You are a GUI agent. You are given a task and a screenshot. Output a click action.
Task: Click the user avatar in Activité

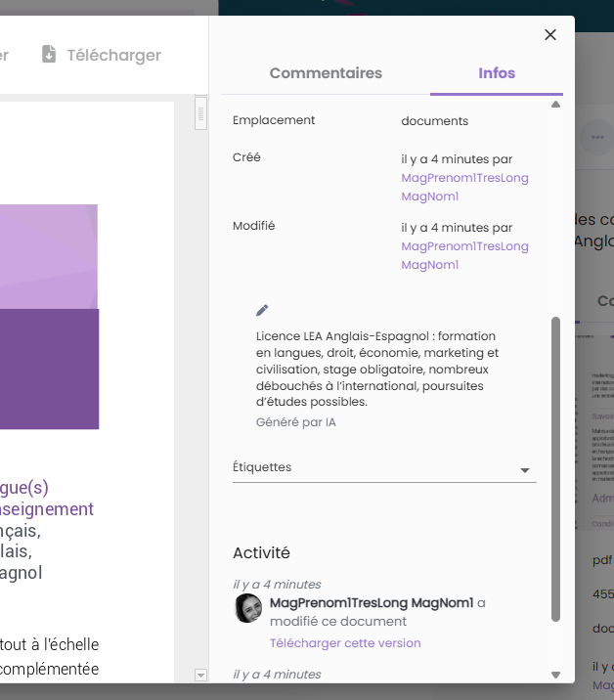[248, 608]
